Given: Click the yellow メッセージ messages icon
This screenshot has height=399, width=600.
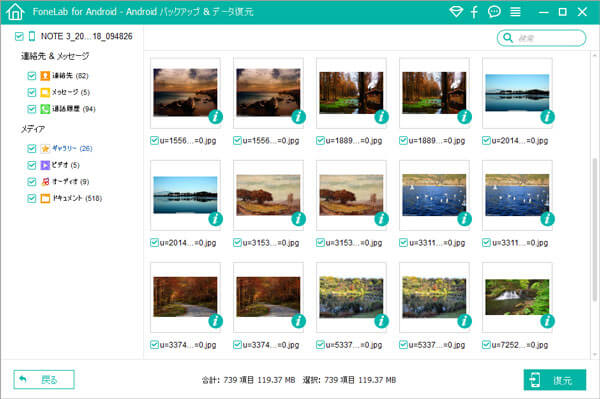Looking at the screenshot, I should (45, 92).
